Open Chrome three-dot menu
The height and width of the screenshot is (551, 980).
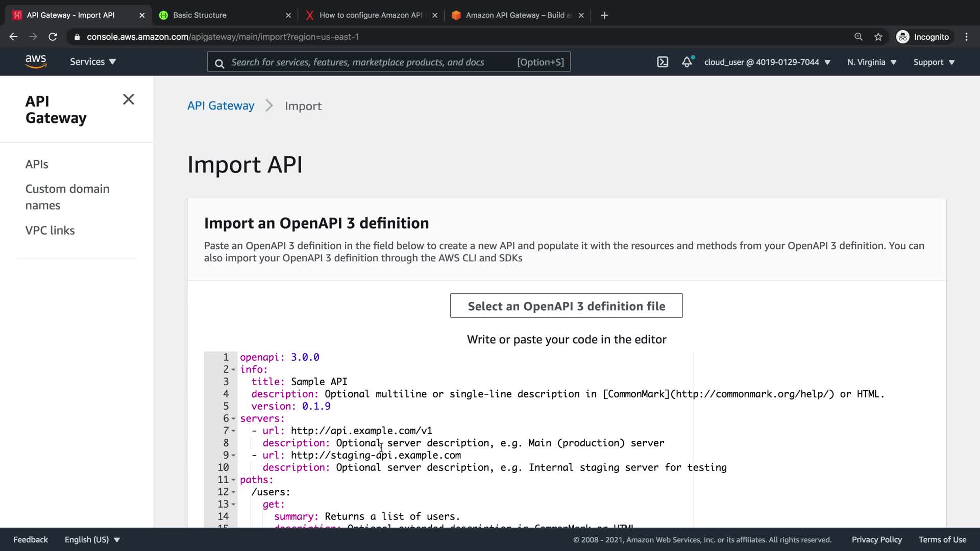(x=966, y=37)
